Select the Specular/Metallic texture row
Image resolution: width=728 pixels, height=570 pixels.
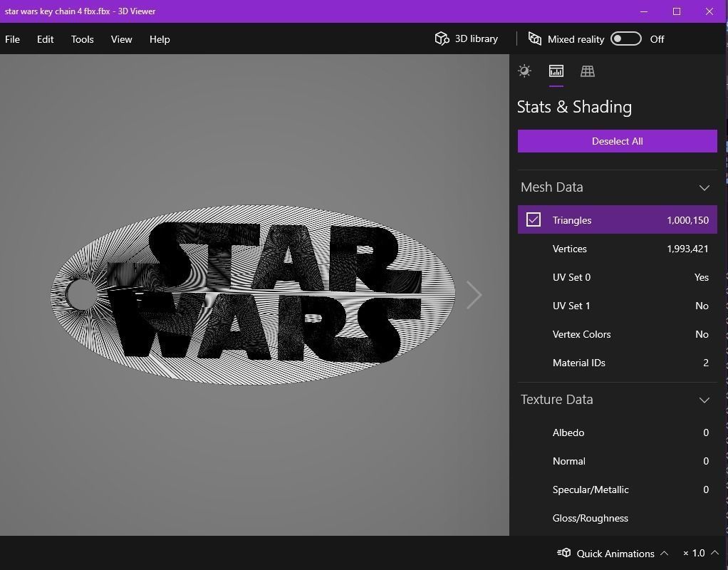[x=617, y=489]
